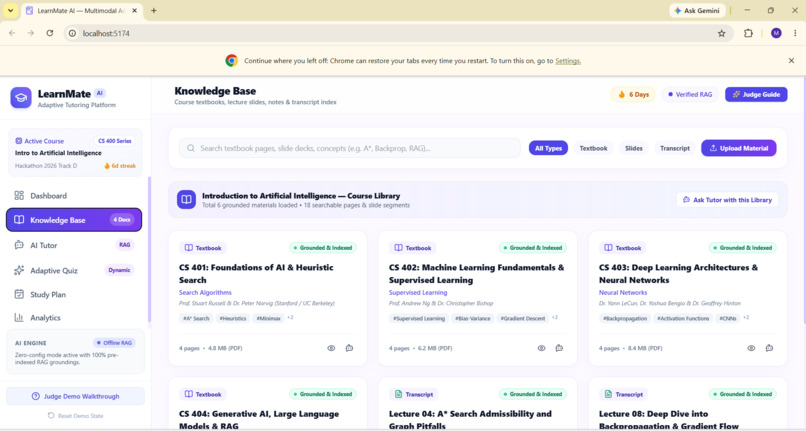
Task: Filter materials by Textbook
Action: pyautogui.click(x=593, y=148)
